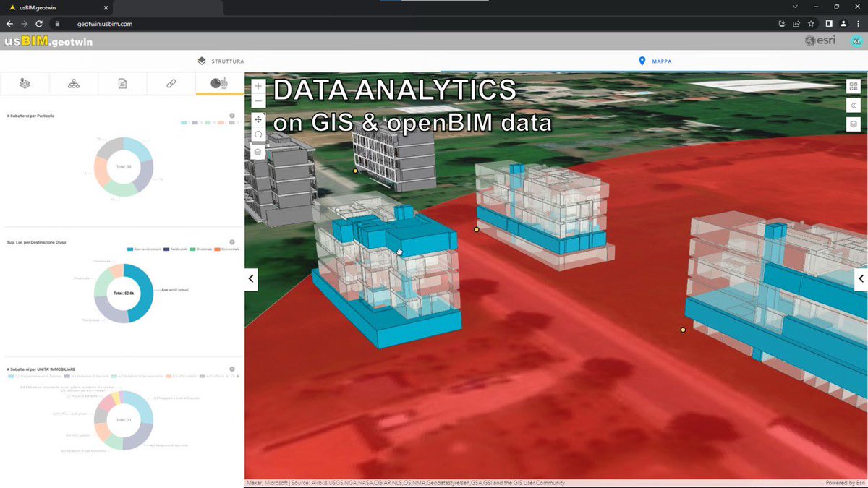Image resolution: width=868 pixels, height=488 pixels.
Task: Go back in the browser
Action: tap(9, 23)
